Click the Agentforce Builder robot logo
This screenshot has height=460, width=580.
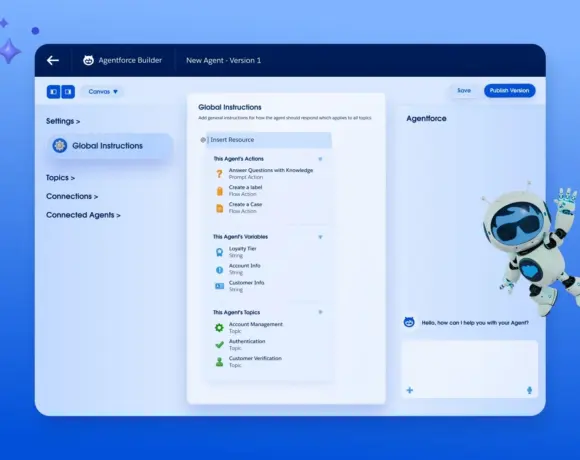88,60
